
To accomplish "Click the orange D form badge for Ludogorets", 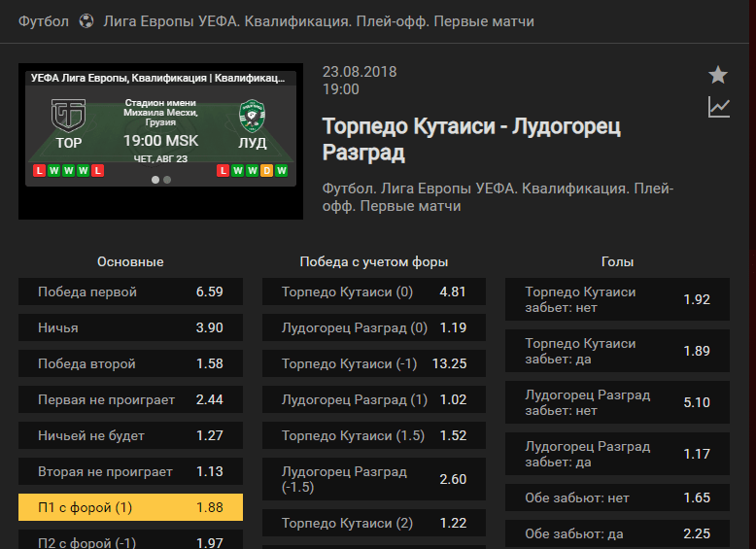I will tap(266, 171).
